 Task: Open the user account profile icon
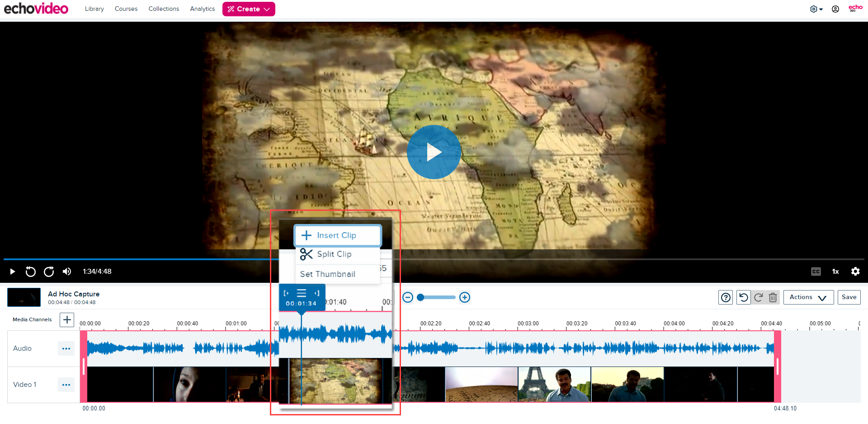pyautogui.click(x=835, y=9)
